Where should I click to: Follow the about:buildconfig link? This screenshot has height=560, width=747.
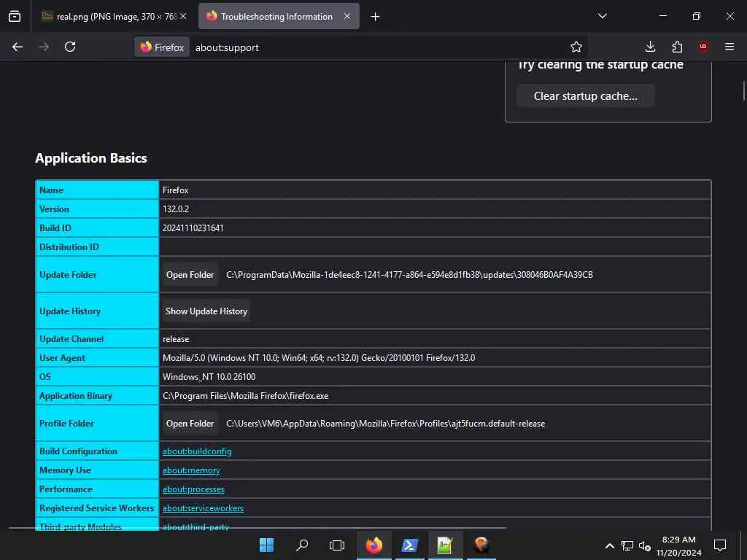[197, 451]
